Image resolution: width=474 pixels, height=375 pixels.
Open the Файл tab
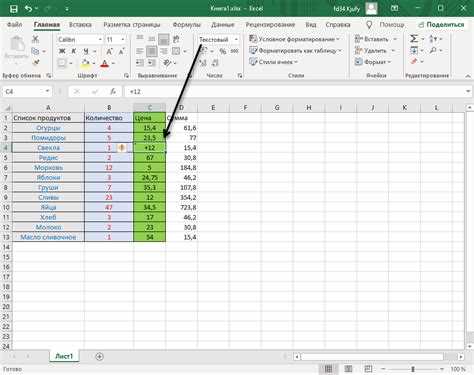(15, 25)
